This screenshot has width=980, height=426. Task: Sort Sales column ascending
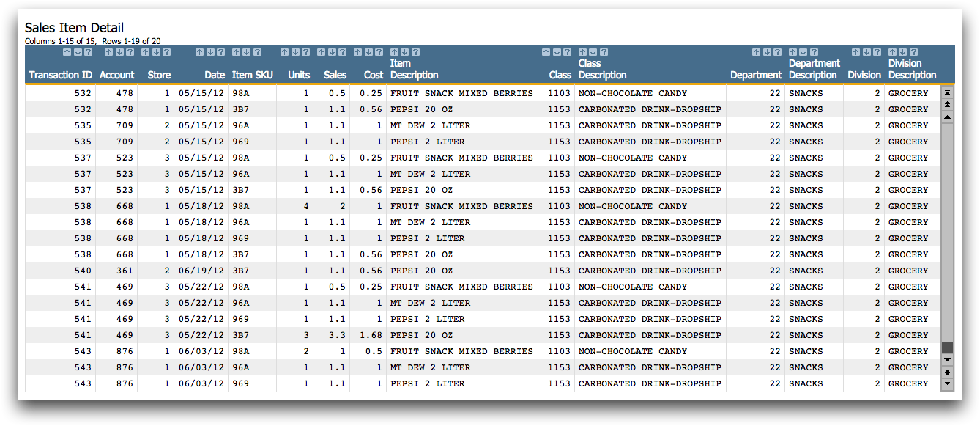[321, 52]
